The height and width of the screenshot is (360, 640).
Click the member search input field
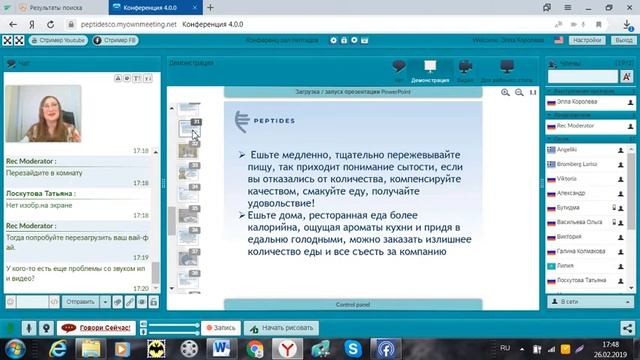pos(583,76)
